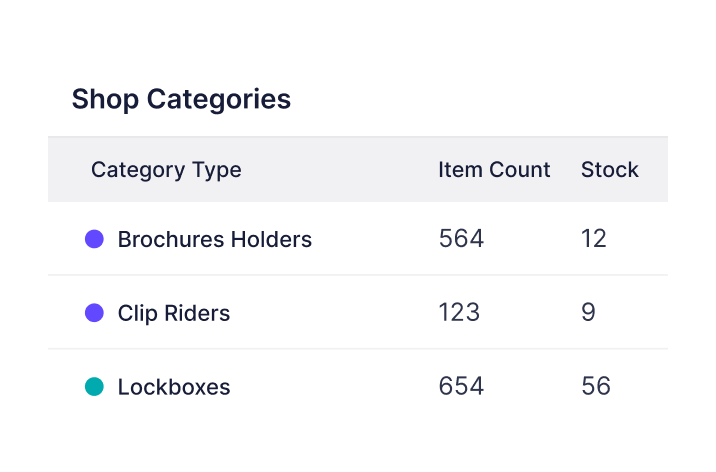Click the purple dot beside Brochures Holders
Viewport: 716px width, 472px height.
(94, 239)
